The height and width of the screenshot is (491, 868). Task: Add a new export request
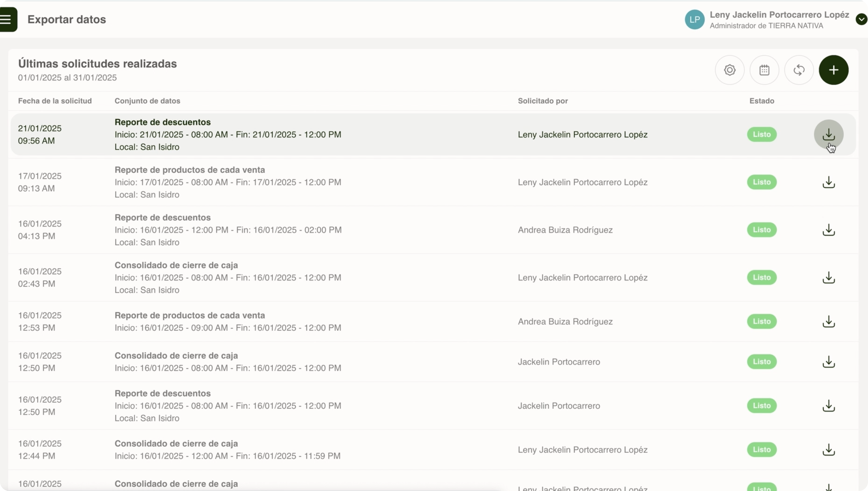click(834, 70)
